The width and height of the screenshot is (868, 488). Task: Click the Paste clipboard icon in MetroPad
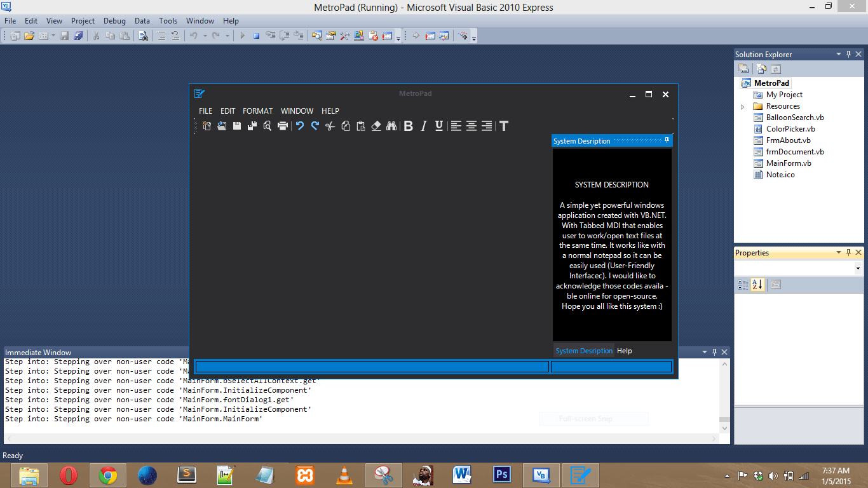361,126
